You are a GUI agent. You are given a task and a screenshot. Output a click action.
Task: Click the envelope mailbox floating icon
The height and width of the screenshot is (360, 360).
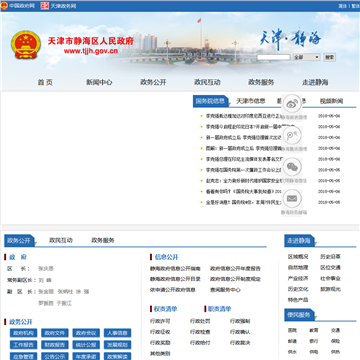tap(292, 198)
